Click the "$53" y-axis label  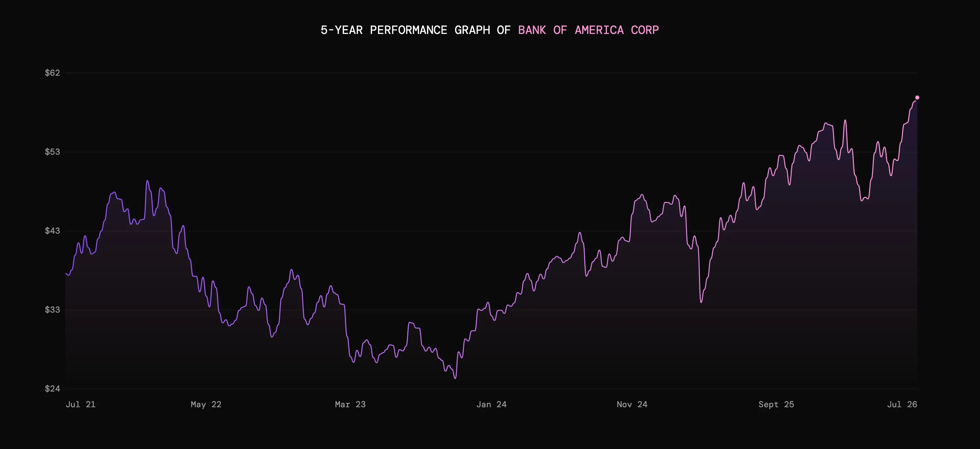coord(53,152)
